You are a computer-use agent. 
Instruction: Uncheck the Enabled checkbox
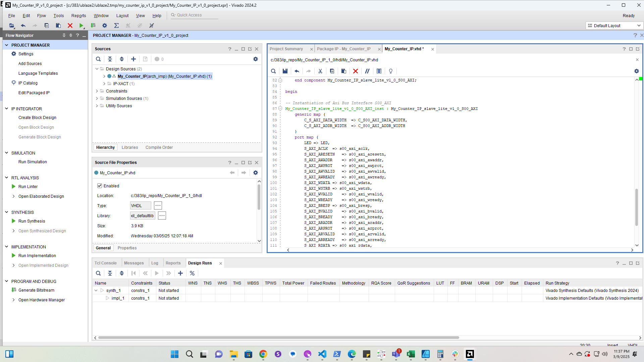(x=100, y=186)
